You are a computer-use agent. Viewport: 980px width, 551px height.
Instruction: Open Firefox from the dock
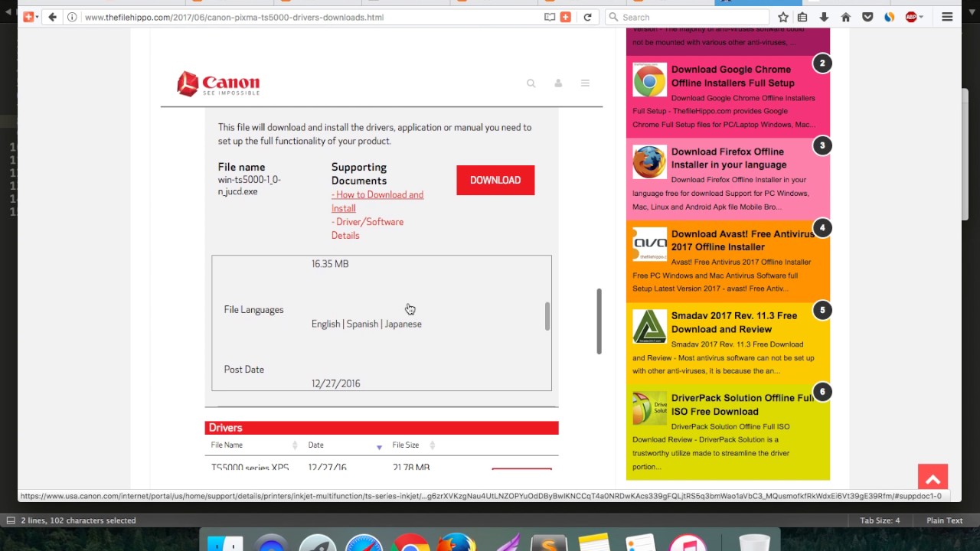coord(456,542)
